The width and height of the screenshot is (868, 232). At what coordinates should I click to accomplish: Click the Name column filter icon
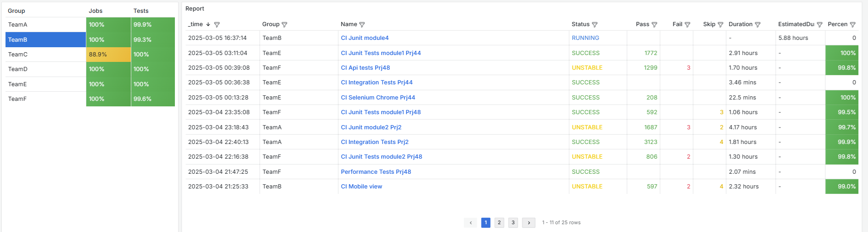tap(362, 25)
